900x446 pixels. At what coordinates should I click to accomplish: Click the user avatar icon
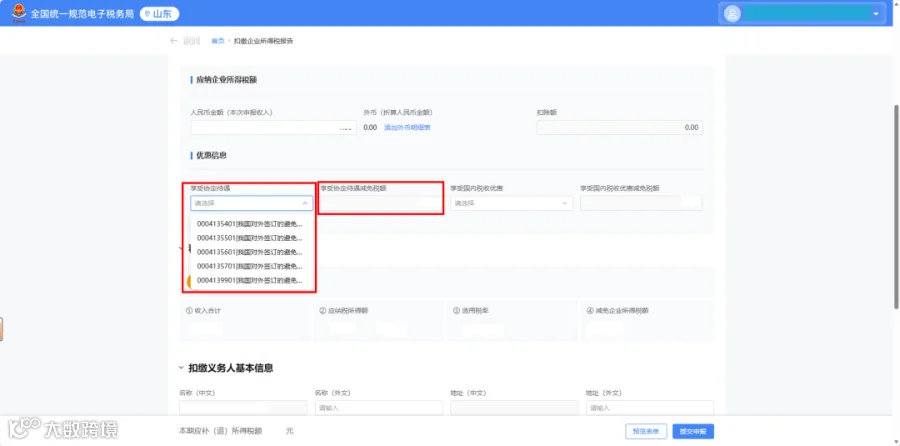(x=732, y=14)
